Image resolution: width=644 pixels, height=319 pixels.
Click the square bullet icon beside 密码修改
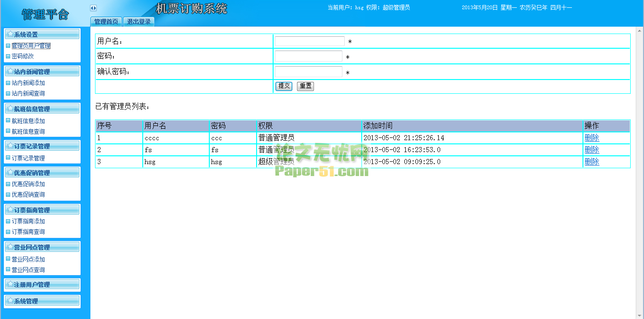(x=8, y=56)
